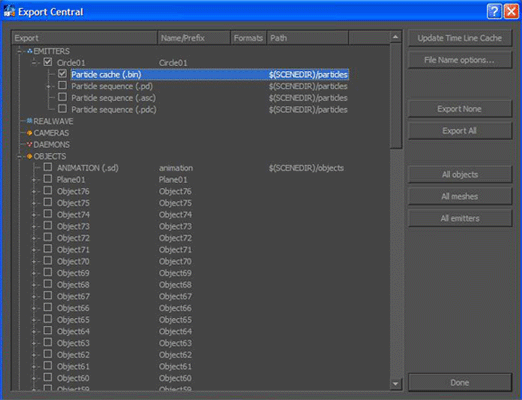Click the scroll down arrow

point(396,384)
